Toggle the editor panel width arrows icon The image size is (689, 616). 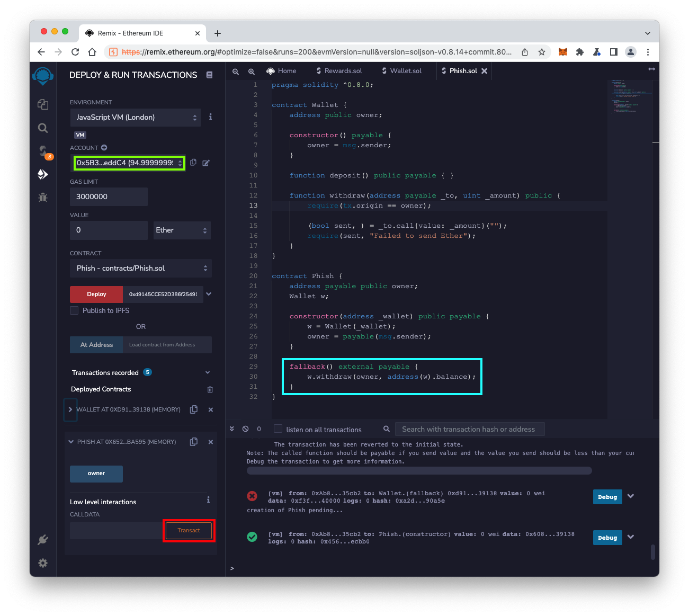(x=651, y=69)
